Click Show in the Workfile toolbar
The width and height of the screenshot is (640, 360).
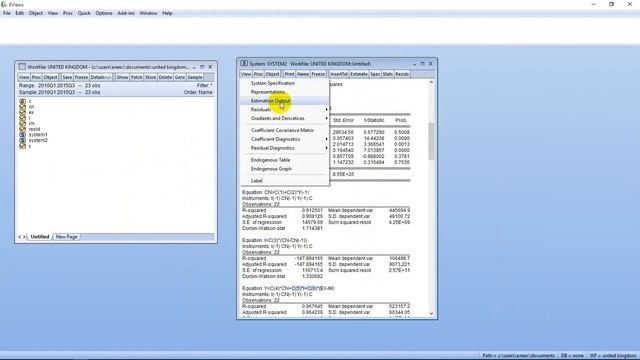pyautogui.click(x=122, y=78)
